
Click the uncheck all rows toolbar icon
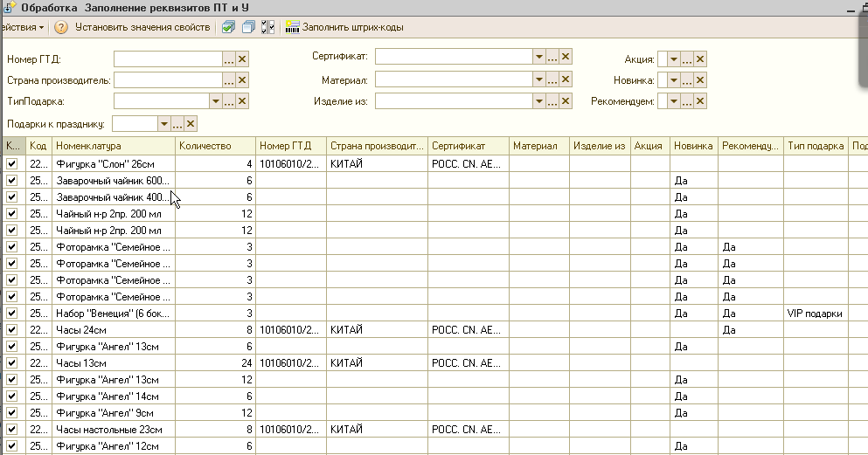(x=248, y=28)
